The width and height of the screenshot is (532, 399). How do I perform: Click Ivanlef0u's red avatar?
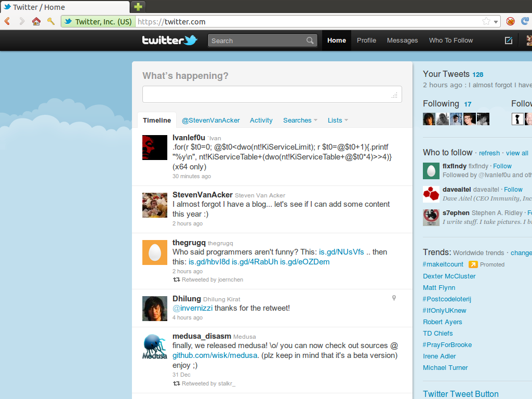click(x=155, y=148)
